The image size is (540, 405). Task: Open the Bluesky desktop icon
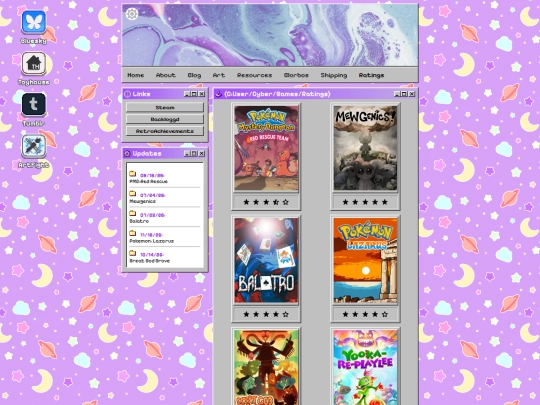tap(33, 22)
